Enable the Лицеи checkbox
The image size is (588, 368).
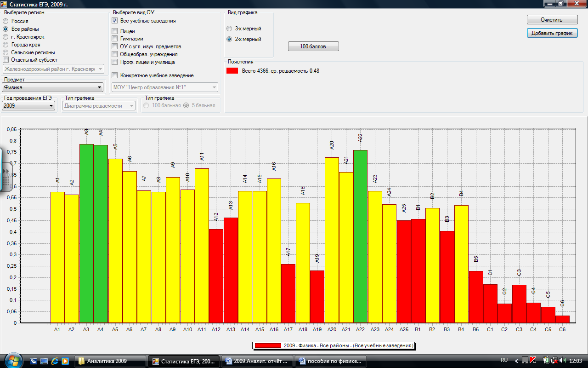[115, 31]
